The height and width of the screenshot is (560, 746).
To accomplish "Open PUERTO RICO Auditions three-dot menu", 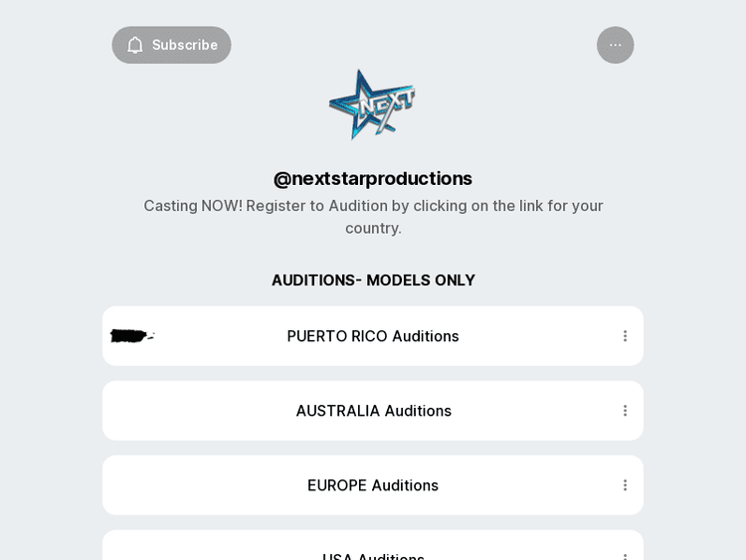I will [625, 336].
